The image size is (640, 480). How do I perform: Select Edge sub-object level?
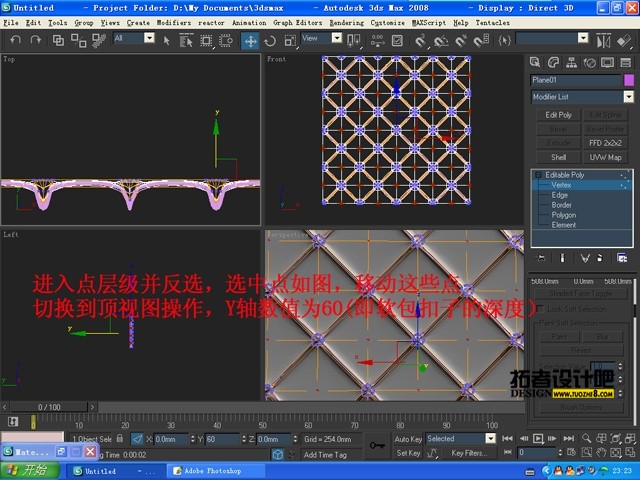click(560, 195)
